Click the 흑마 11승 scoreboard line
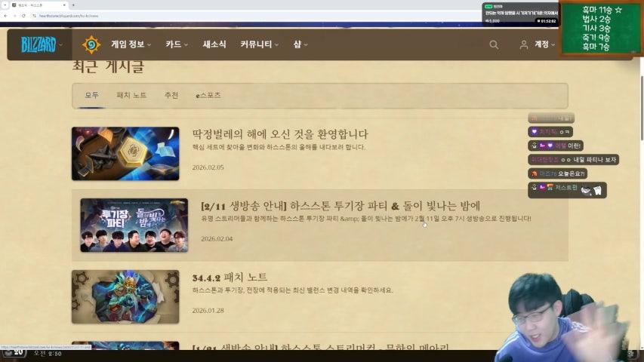 click(602, 10)
